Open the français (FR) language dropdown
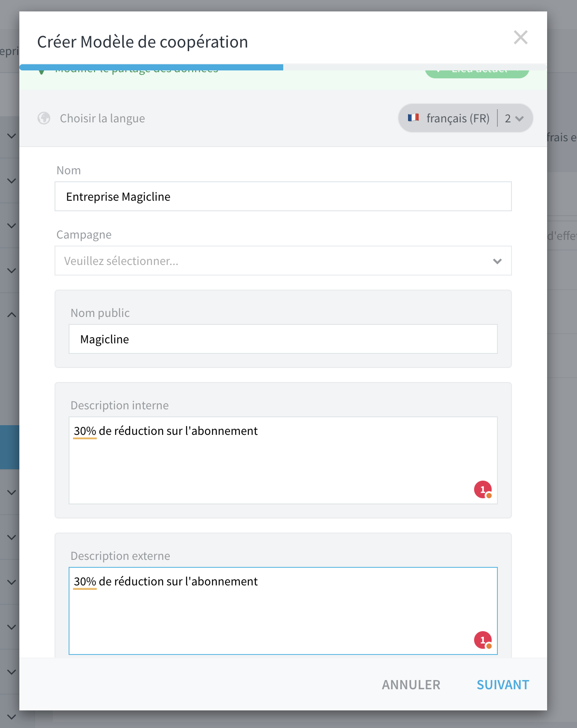The width and height of the screenshot is (577, 728). pyautogui.click(x=465, y=118)
